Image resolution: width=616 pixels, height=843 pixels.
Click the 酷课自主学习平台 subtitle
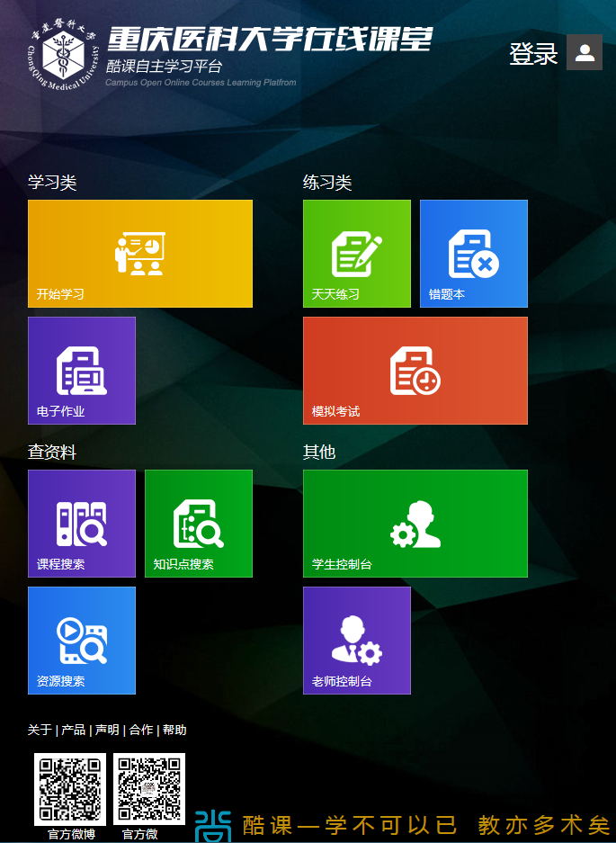tap(164, 67)
